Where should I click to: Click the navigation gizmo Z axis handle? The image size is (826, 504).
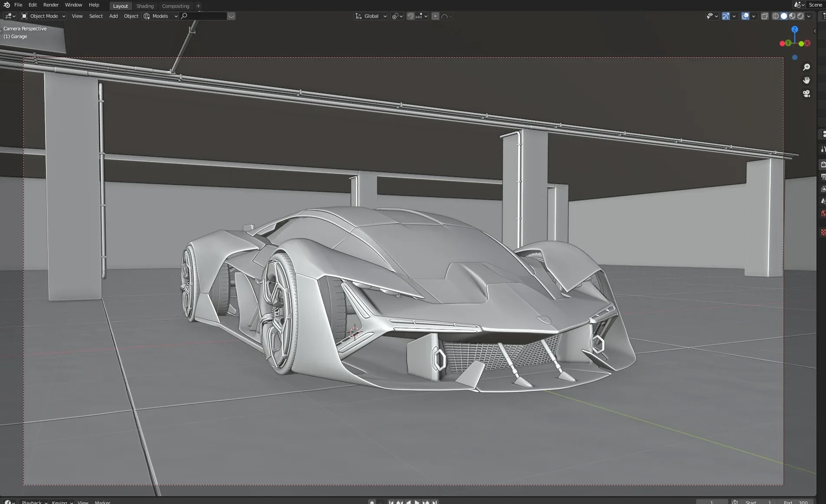[794, 29]
